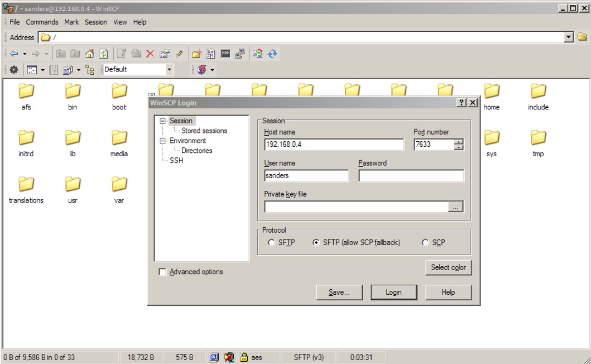Open the File menu
This screenshot has height=364, width=591.
click(x=15, y=22)
